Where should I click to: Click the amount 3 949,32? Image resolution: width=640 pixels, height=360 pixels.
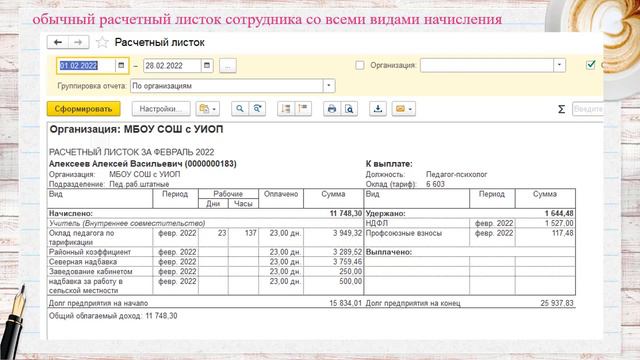click(347, 233)
